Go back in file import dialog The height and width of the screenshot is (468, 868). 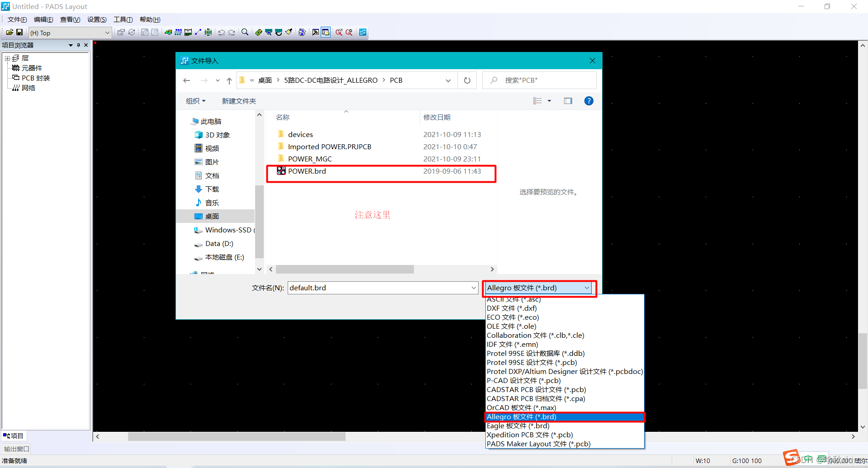[187, 80]
